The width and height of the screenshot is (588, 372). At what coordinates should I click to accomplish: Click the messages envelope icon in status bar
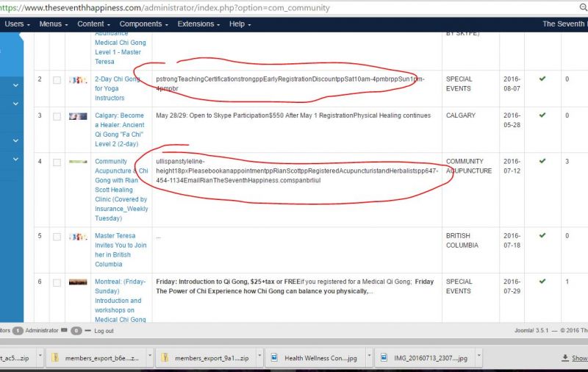[x=64, y=330]
